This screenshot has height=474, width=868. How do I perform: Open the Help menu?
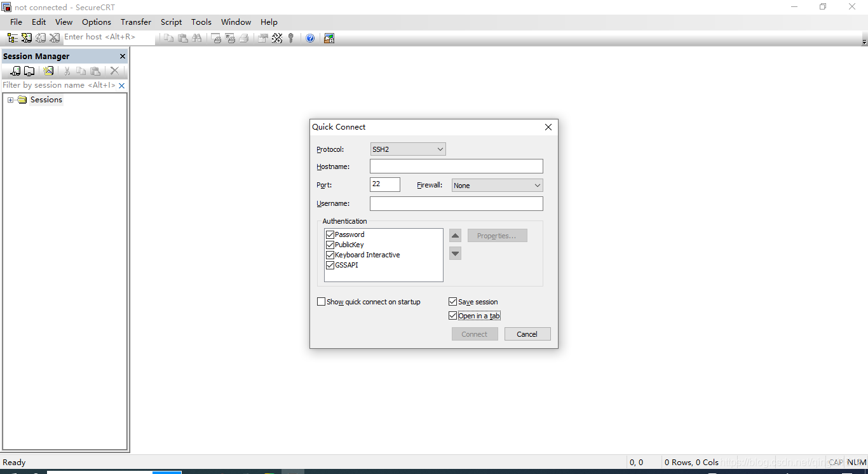pyautogui.click(x=269, y=22)
